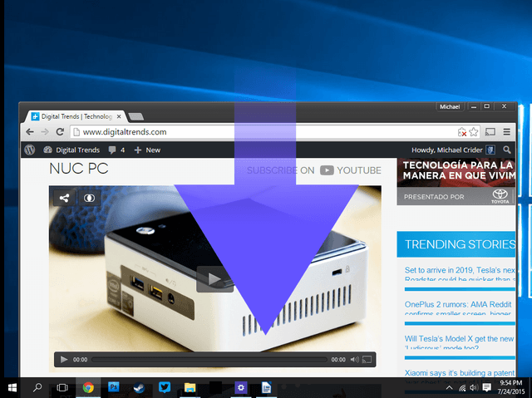The height and width of the screenshot is (398, 532).
Task: Click the Cast icon in Chrome toolbar
Action: point(490,132)
